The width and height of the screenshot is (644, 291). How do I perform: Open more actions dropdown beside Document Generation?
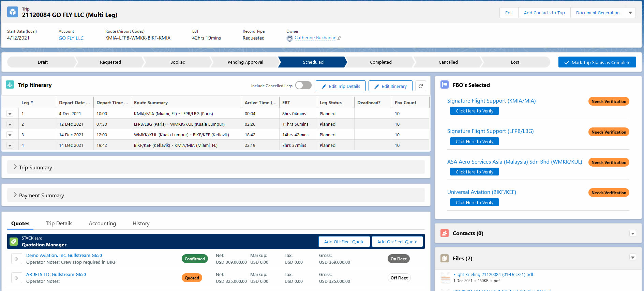pos(630,13)
